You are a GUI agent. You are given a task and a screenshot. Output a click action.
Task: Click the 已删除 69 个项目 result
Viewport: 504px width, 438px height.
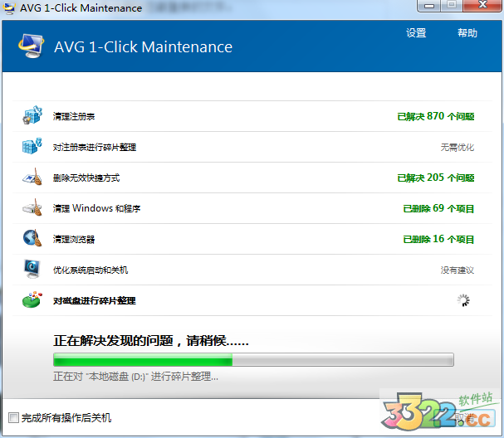click(438, 208)
